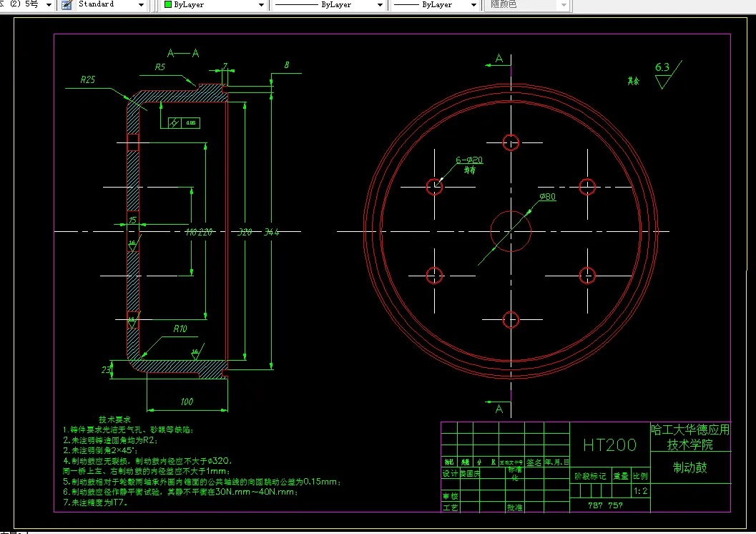The image size is (756, 534).
Task: Select the upper A section cut marker
Action: pyautogui.click(x=499, y=60)
